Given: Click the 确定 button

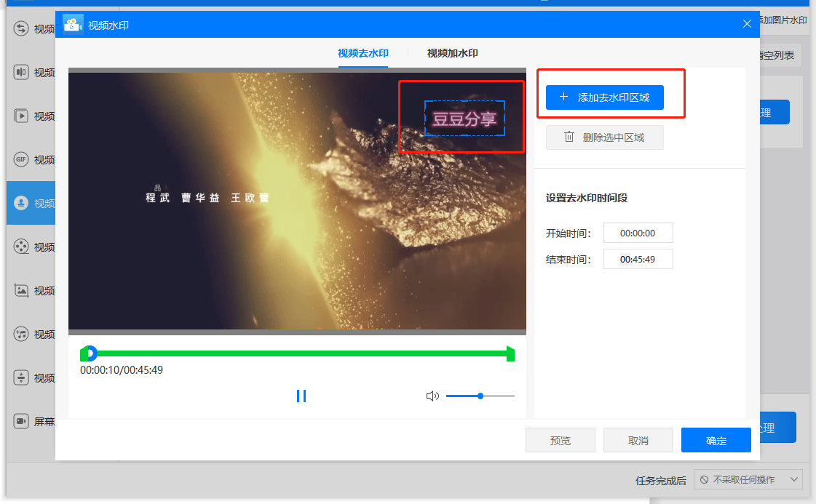Looking at the screenshot, I should click(716, 441).
